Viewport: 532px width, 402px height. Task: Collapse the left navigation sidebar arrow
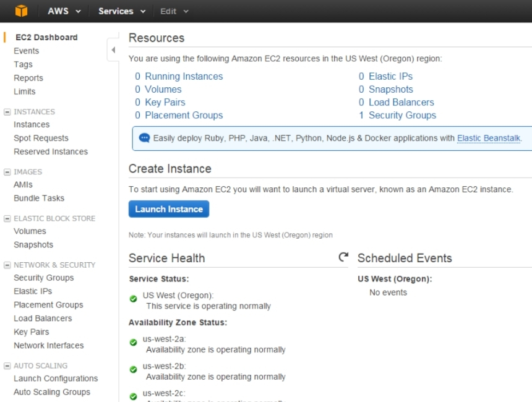pyautogui.click(x=113, y=50)
